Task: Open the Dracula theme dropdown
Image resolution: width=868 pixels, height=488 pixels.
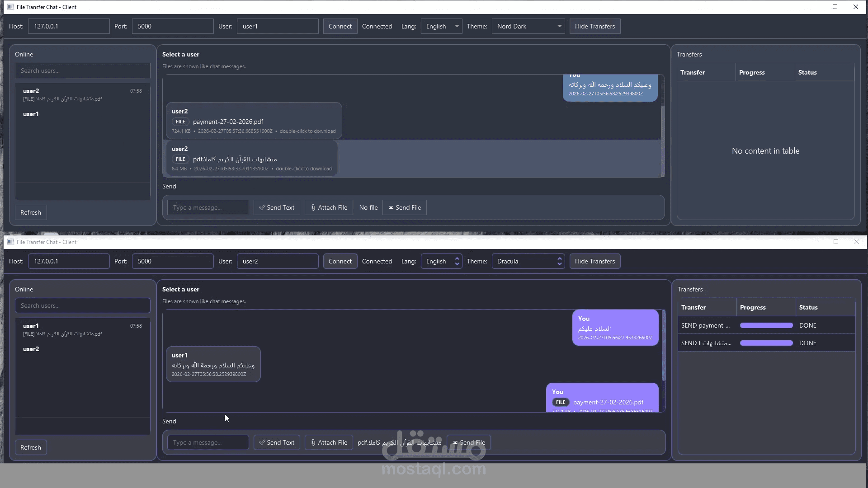Action: coord(528,261)
